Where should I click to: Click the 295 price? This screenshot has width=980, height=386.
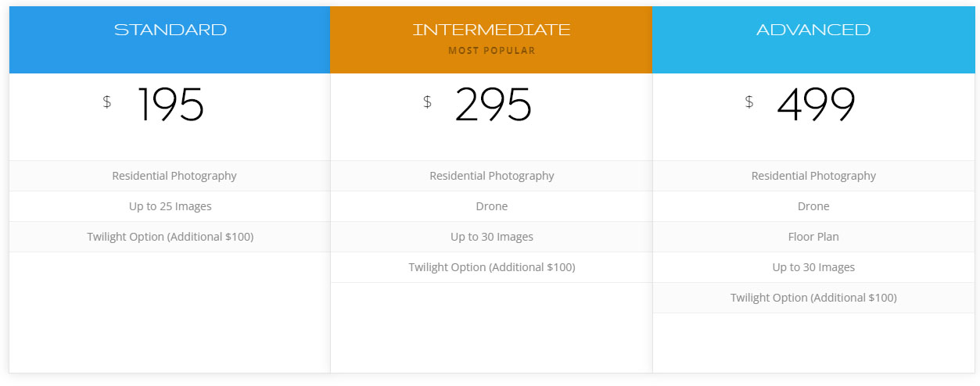click(493, 105)
